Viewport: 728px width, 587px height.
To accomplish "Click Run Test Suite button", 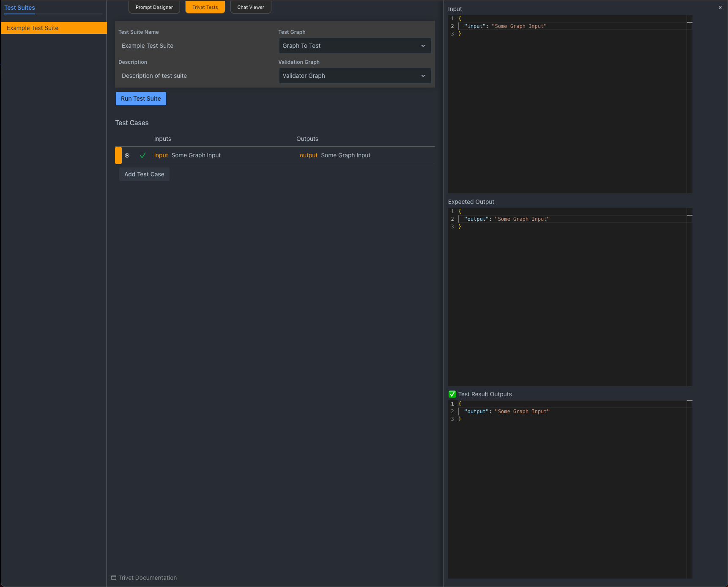I will (x=141, y=99).
